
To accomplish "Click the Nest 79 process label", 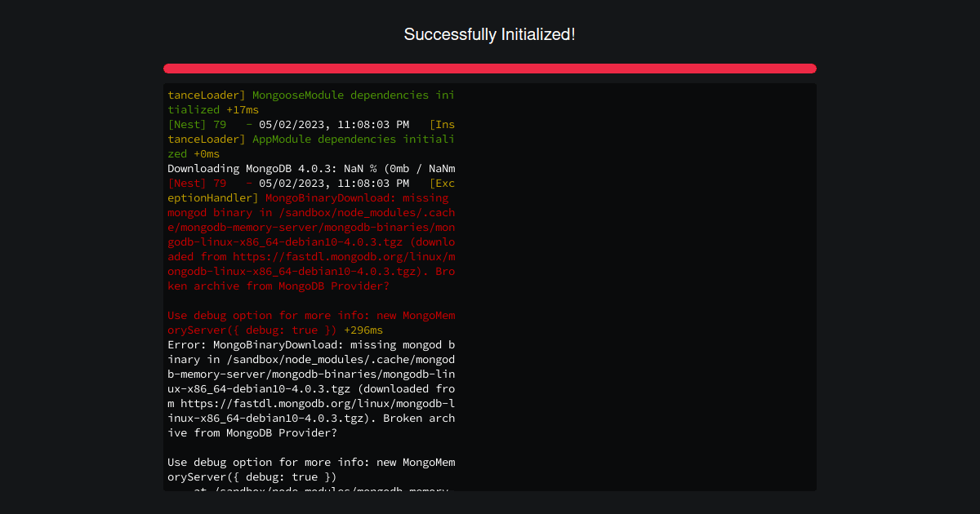I will tap(196, 124).
